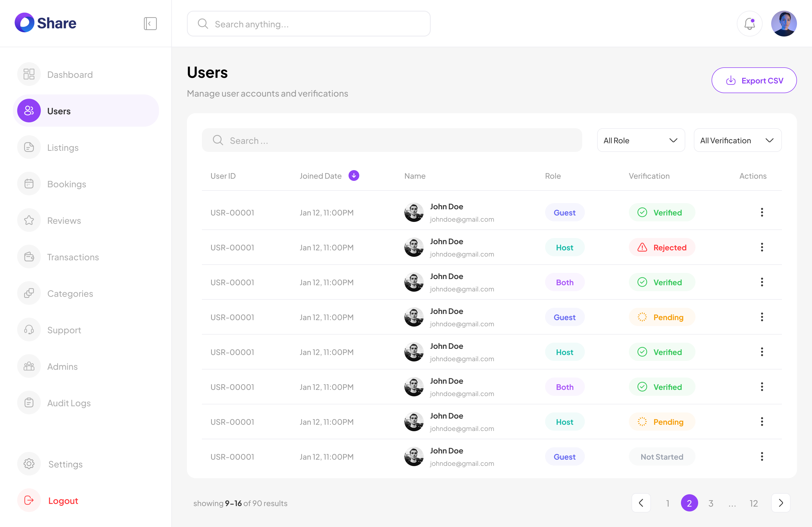Click the Dashboard grid icon
Viewport: 812px width, 527px height.
point(29,74)
